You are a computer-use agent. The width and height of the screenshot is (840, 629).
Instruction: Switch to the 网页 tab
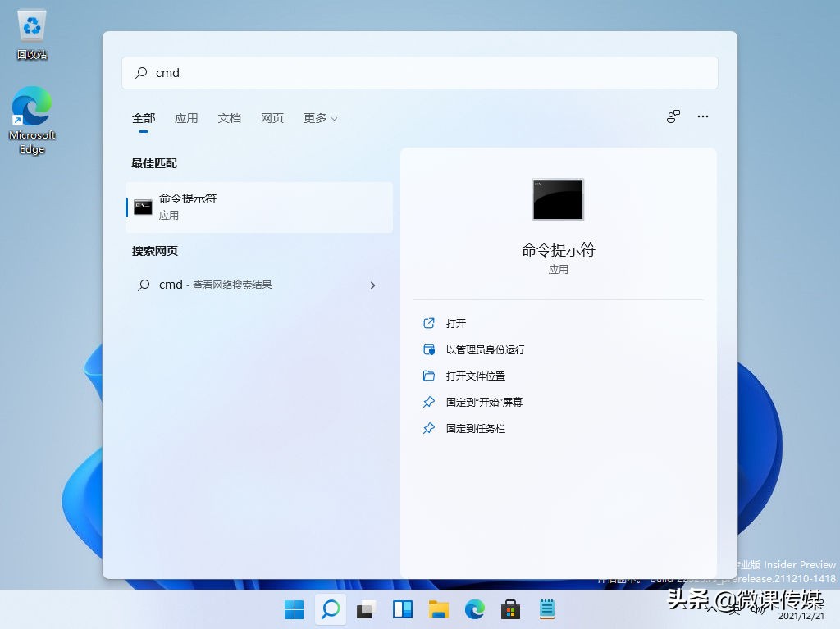[x=272, y=117]
